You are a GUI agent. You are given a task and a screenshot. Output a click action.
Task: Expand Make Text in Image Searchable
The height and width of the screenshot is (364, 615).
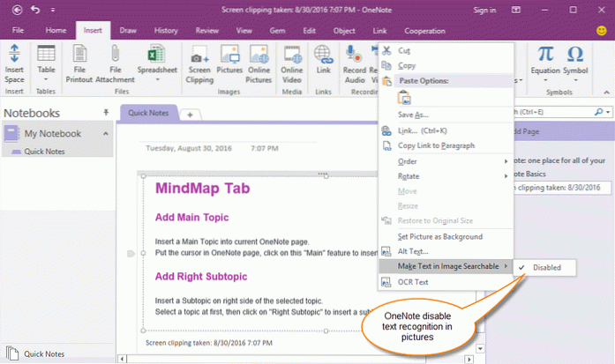point(446,266)
